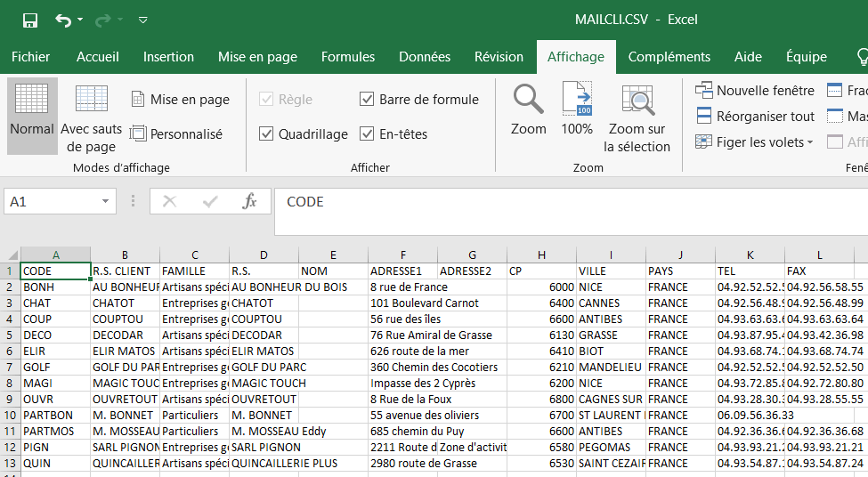Switch to the Données tab

click(x=425, y=57)
